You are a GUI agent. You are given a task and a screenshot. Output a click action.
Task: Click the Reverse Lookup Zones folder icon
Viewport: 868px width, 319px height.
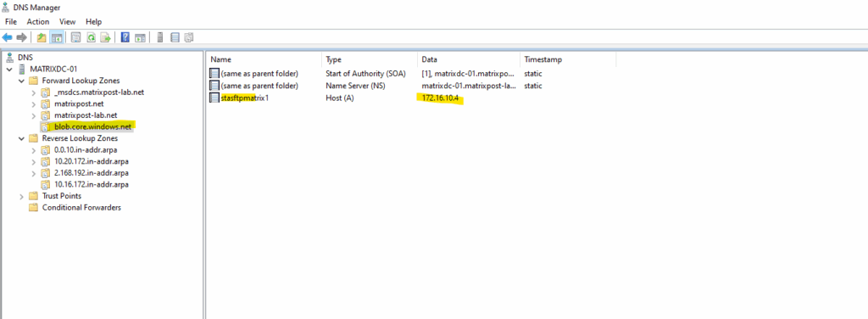35,138
